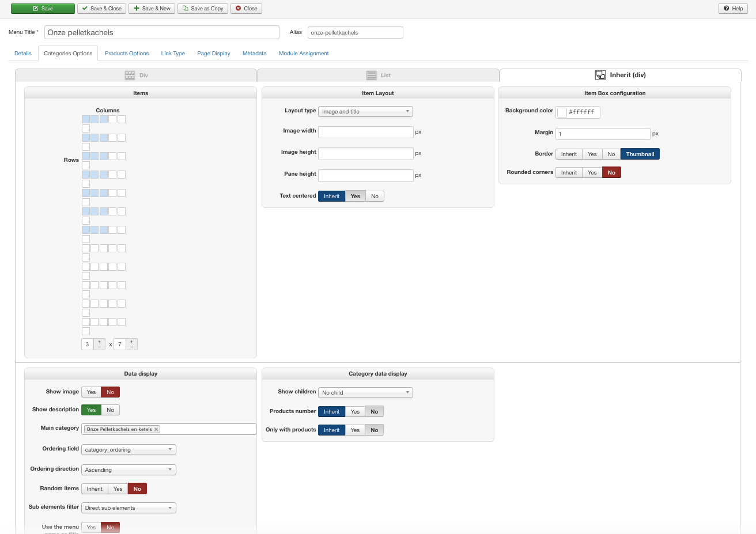Screen dimensions: 756x534
Task: Open the Background color swatch picker
Action: coord(562,112)
